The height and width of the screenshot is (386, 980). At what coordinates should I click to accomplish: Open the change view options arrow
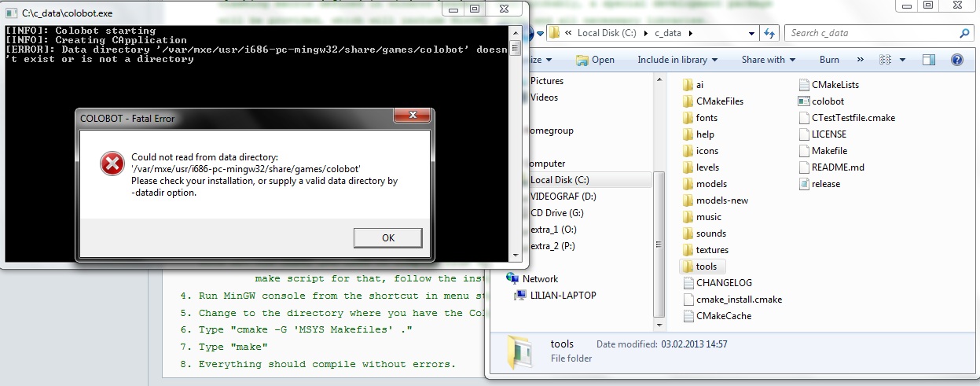tap(901, 60)
